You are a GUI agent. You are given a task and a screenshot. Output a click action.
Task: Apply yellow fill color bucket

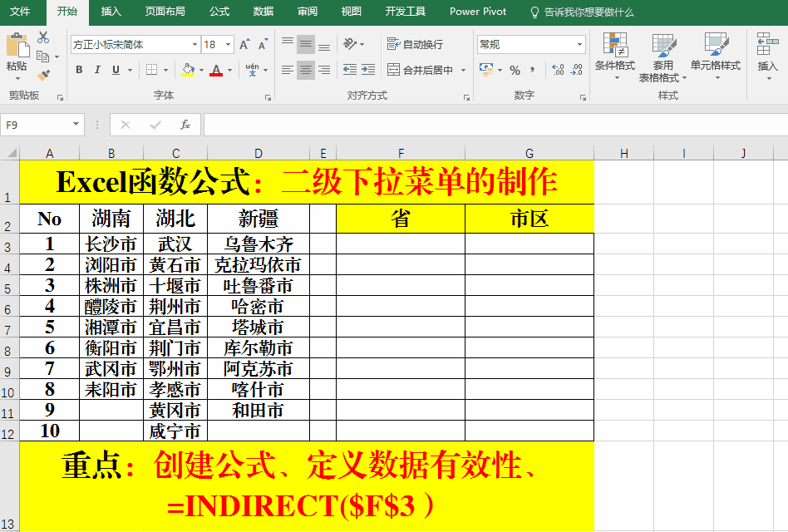point(189,70)
